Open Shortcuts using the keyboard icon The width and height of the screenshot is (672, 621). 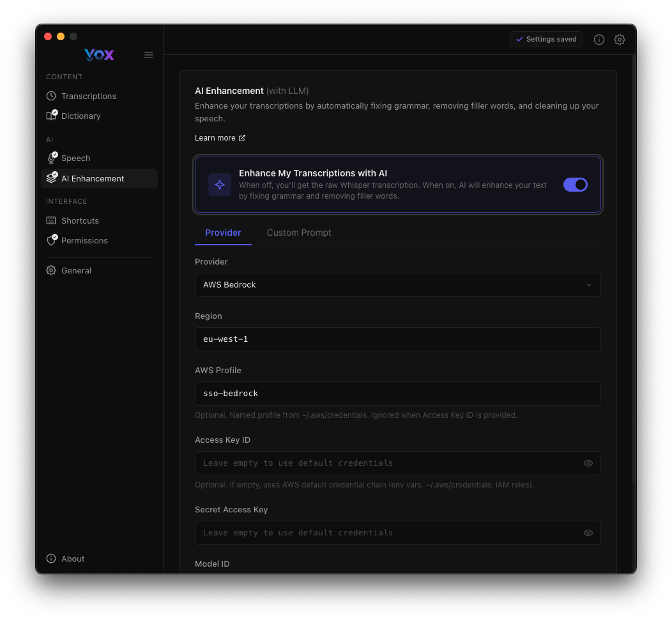click(x=51, y=220)
